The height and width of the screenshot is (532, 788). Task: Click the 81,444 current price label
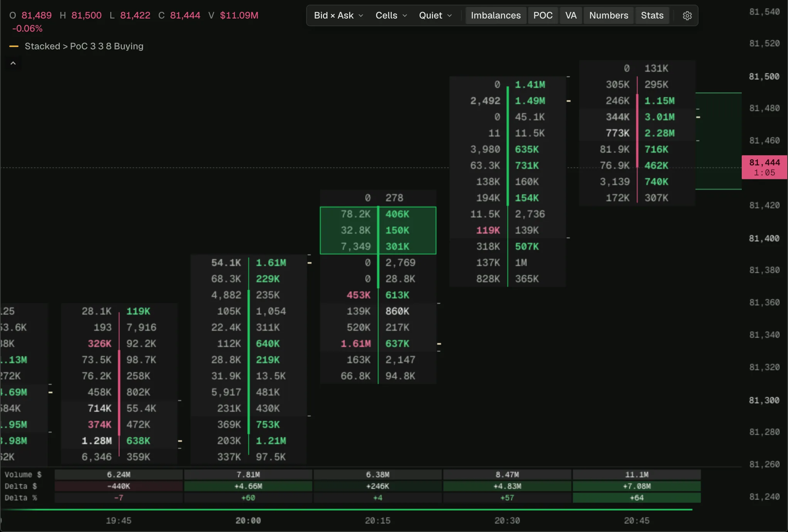[764, 167]
